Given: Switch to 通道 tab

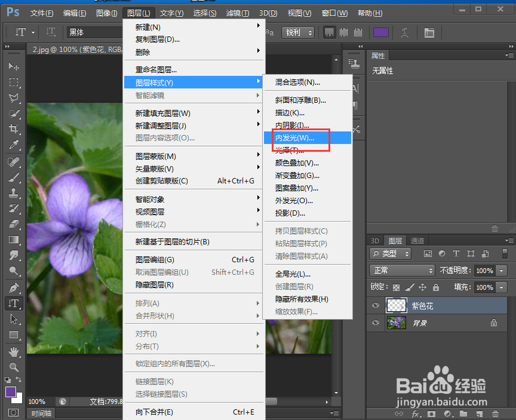Looking at the screenshot, I should [x=417, y=241].
